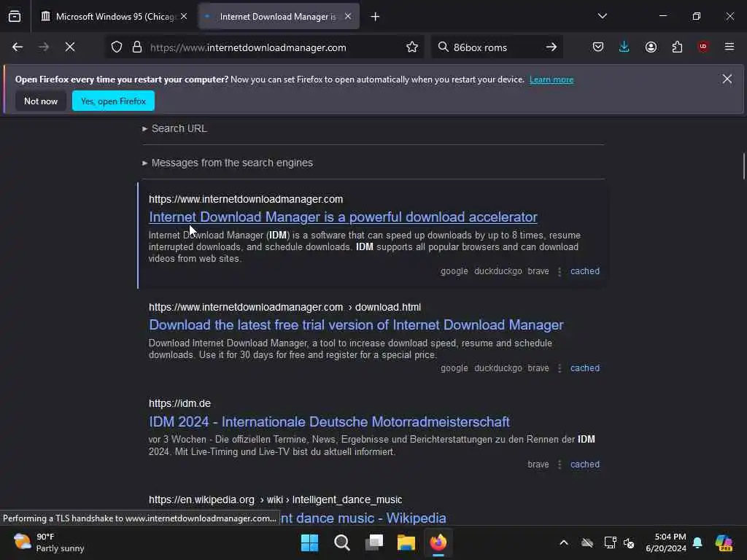Submit the search with the arrow
The height and width of the screenshot is (560, 747).
click(551, 47)
